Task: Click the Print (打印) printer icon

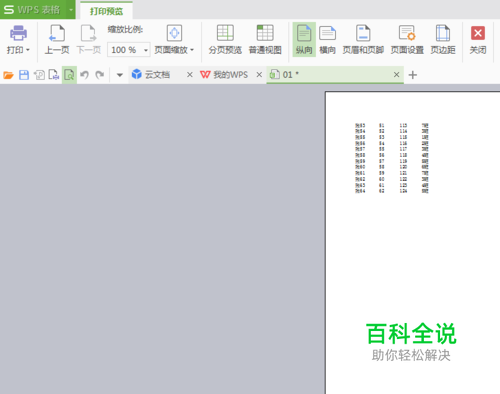Action: tap(18, 33)
